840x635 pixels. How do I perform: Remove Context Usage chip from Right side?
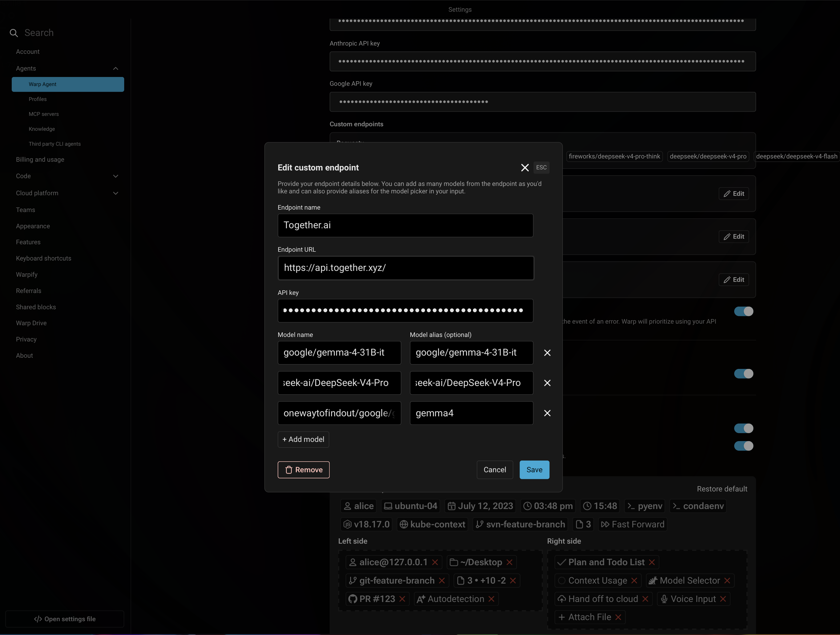(x=634, y=580)
